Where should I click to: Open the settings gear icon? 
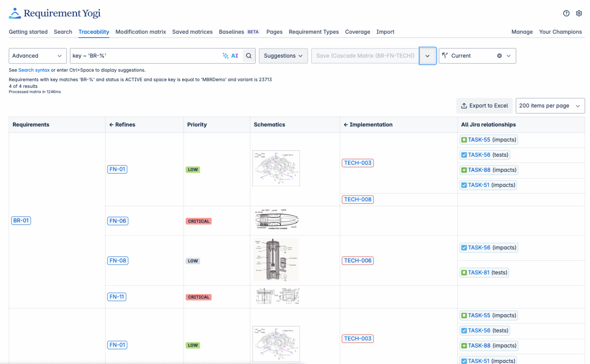579,13
